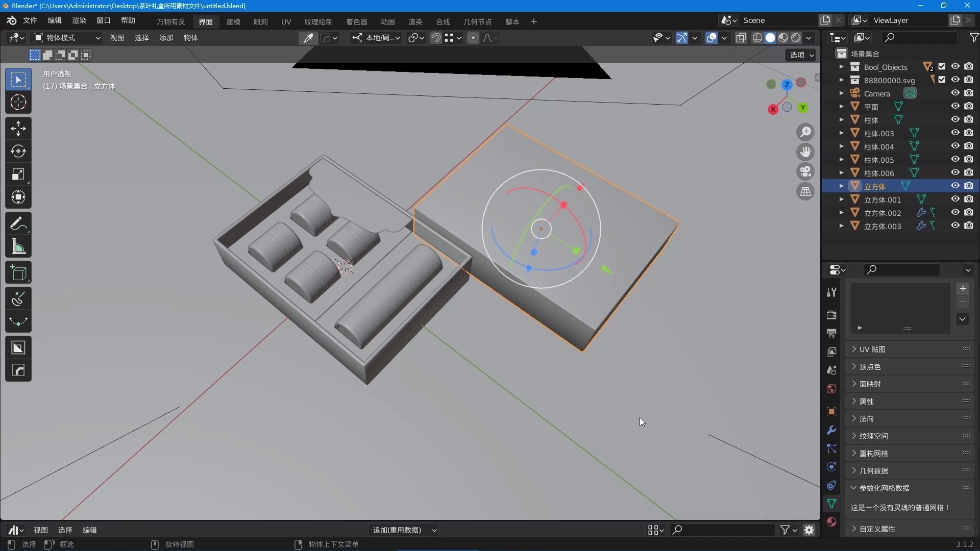Open the 选项 options dropdown
This screenshot has height=551, width=980.
(x=800, y=55)
